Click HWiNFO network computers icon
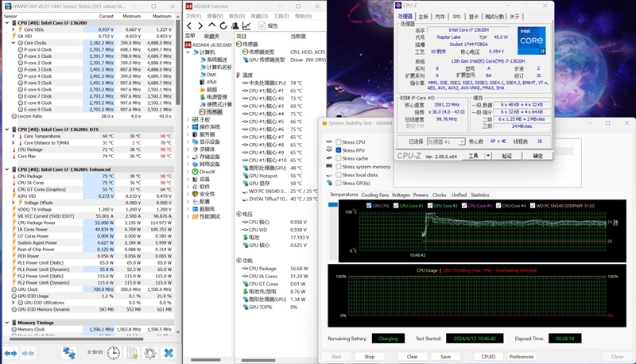Viewport: 636px width, 364px height. pyautogui.click(x=68, y=353)
